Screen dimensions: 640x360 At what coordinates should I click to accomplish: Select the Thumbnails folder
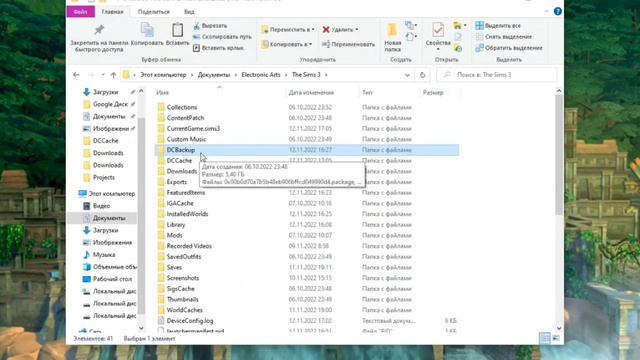click(182, 299)
